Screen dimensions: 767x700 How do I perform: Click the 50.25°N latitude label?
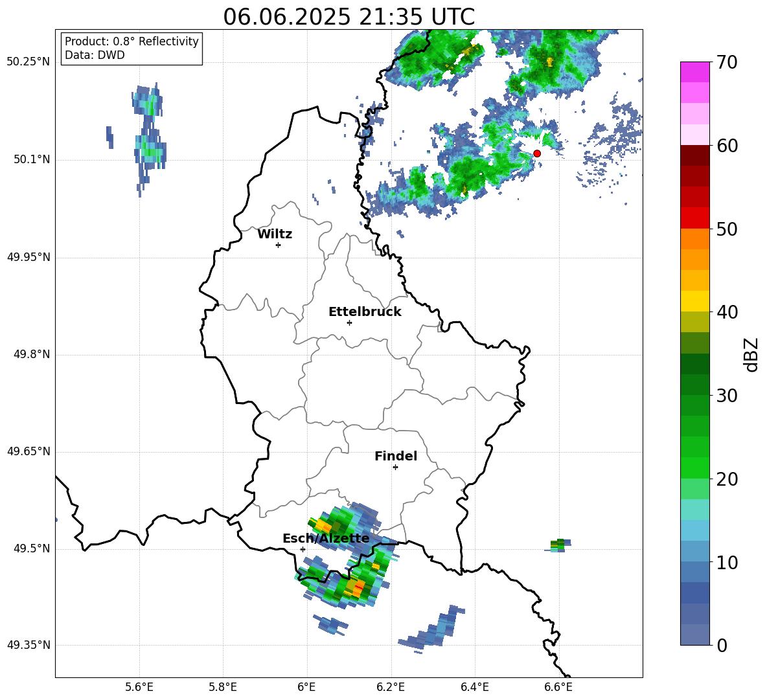point(29,62)
